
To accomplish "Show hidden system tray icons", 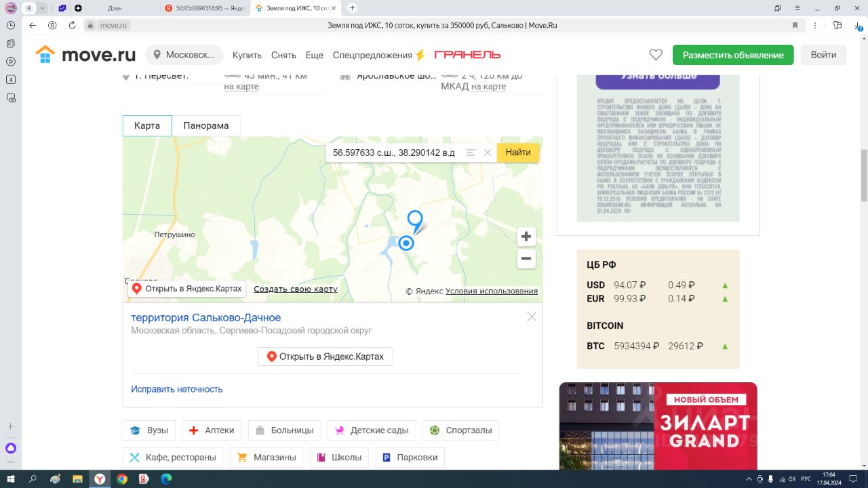I will click(749, 479).
